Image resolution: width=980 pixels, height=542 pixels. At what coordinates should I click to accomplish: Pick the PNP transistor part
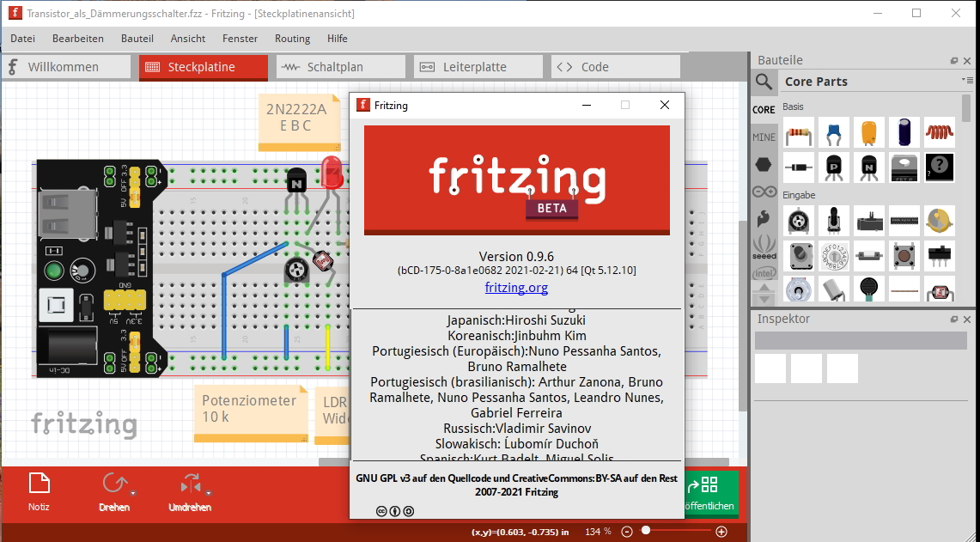834,167
